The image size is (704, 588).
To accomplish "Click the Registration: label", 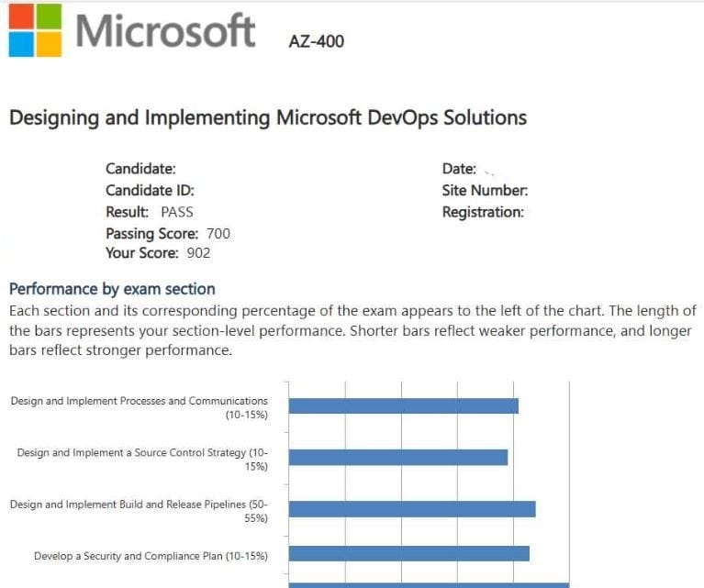I will tap(483, 212).
